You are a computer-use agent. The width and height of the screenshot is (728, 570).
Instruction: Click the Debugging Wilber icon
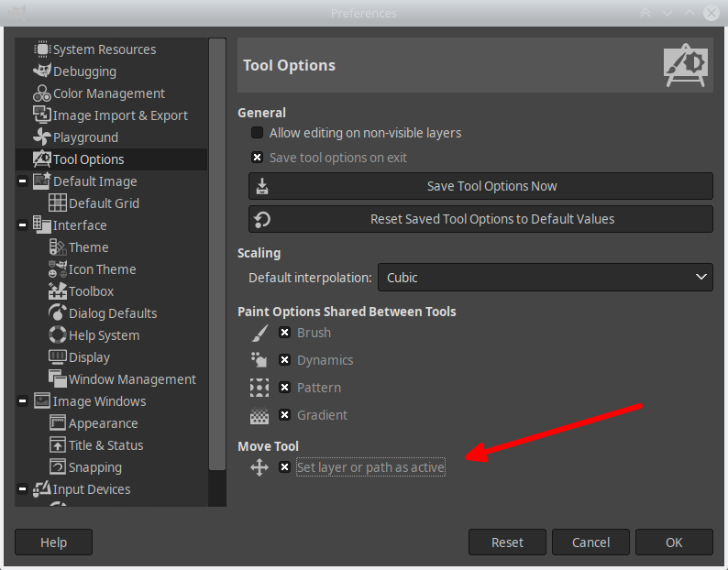[x=42, y=71]
